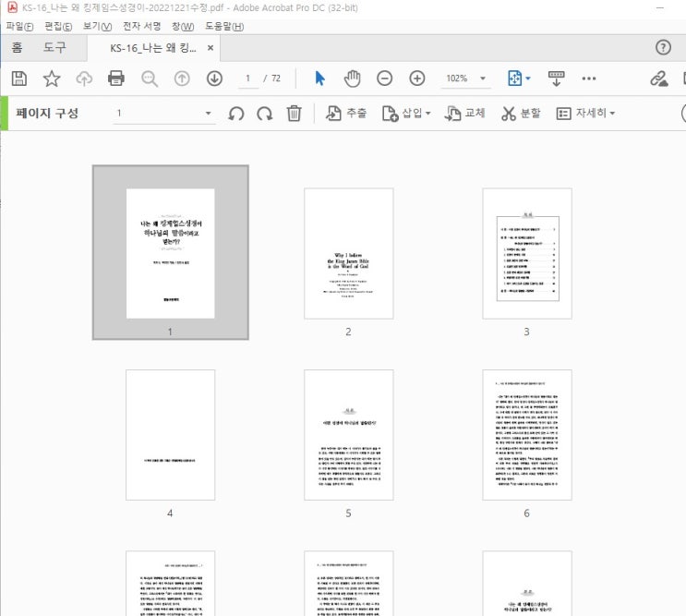Open the search text magnifier icon

tap(150, 79)
